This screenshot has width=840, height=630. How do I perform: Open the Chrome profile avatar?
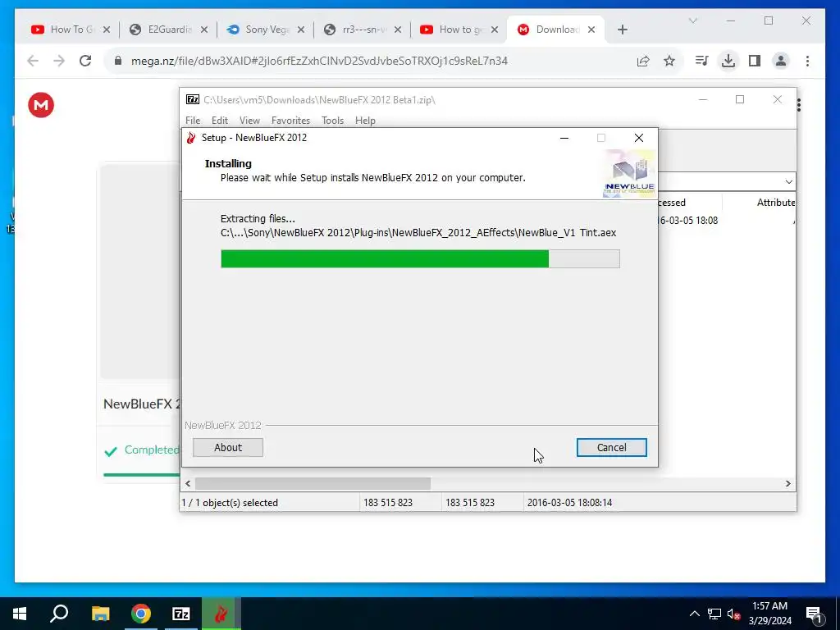(781, 61)
